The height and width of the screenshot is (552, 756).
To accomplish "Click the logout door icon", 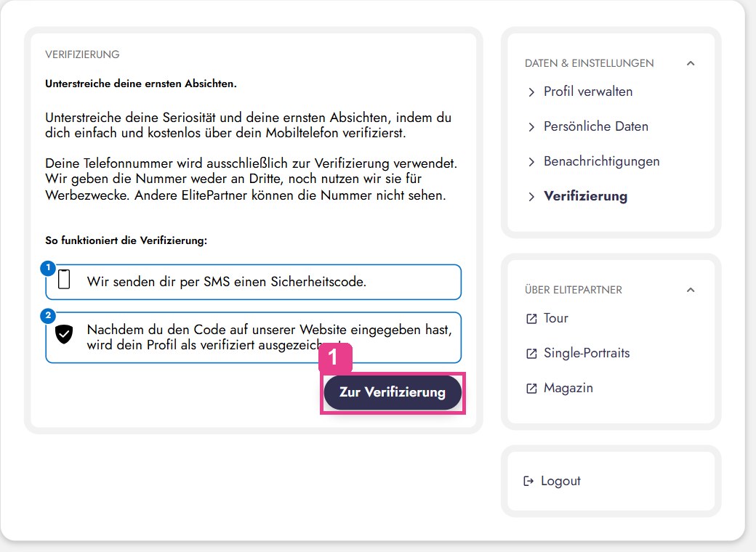I will coord(528,481).
